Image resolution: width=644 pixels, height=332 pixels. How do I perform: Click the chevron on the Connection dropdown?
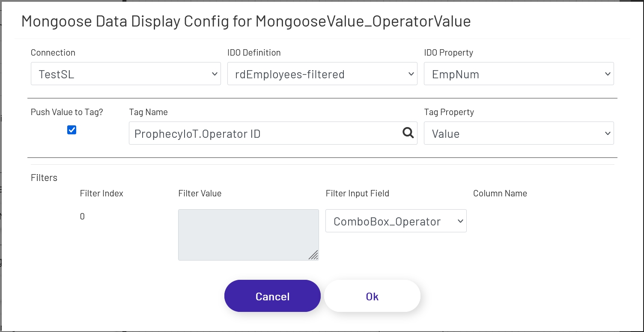(x=214, y=74)
